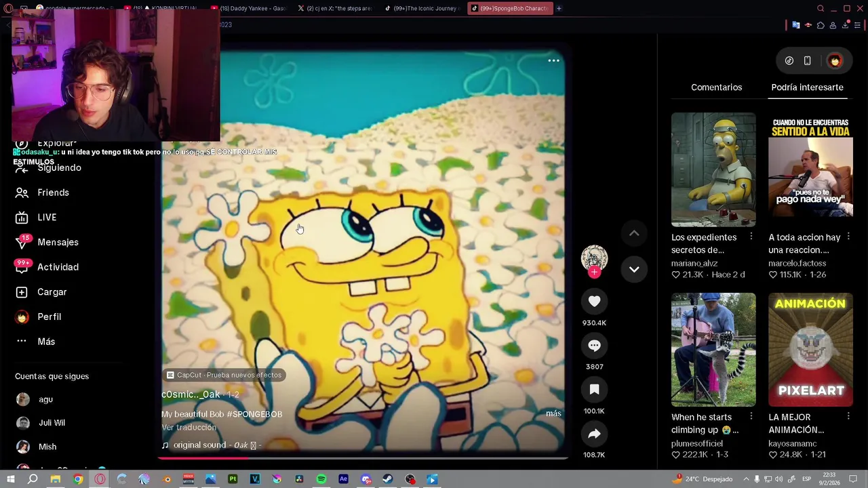Viewport: 868px width, 488px height.
Task: Expand the Más menu in sidebar
Action: [x=46, y=342]
